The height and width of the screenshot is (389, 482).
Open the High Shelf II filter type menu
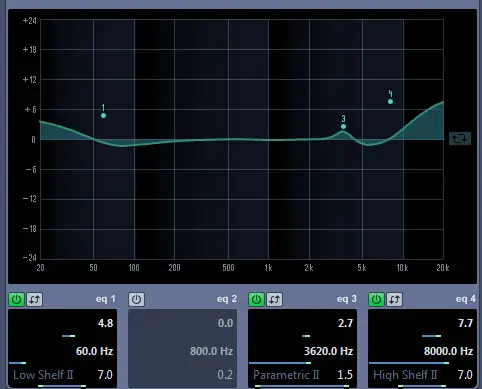pos(405,375)
